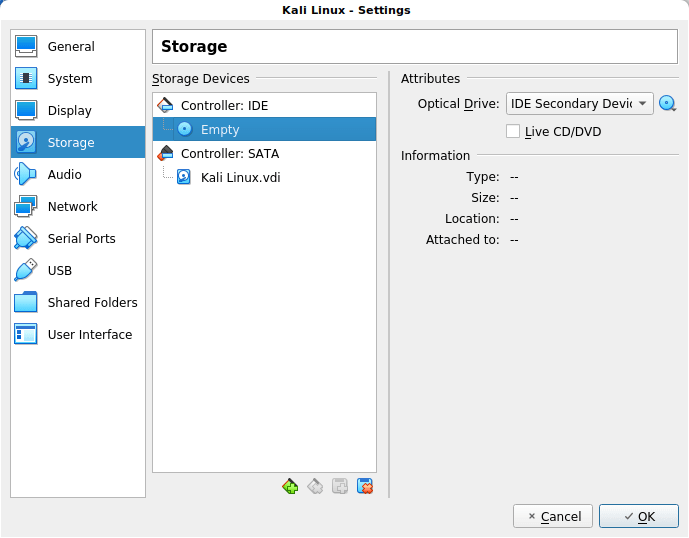
Task: Select the Storage category label
Action: [x=71, y=142]
